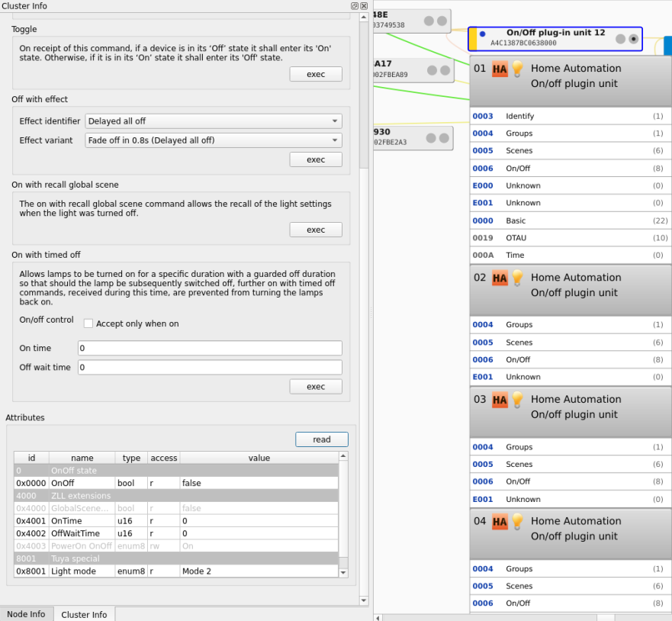
Task: Select Groups cluster 0004 on endpoint 01
Action: (570, 134)
